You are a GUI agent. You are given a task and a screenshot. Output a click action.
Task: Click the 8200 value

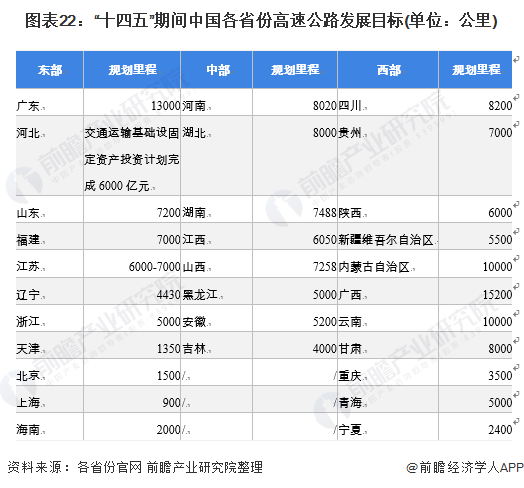tap(500, 106)
